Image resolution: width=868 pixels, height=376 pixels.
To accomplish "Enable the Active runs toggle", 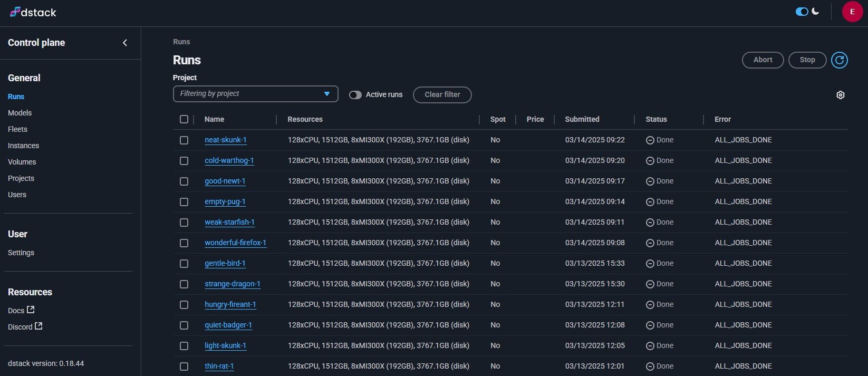I will point(355,95).
